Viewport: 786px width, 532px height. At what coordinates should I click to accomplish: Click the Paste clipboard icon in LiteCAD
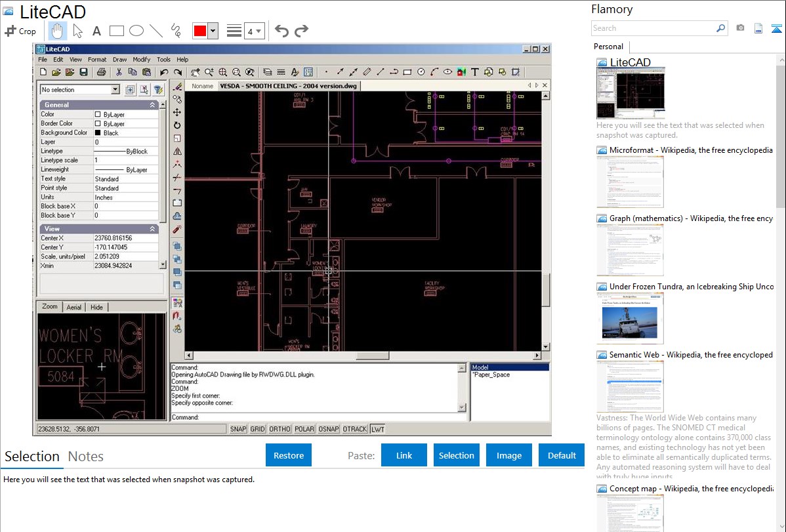(146, 72)
